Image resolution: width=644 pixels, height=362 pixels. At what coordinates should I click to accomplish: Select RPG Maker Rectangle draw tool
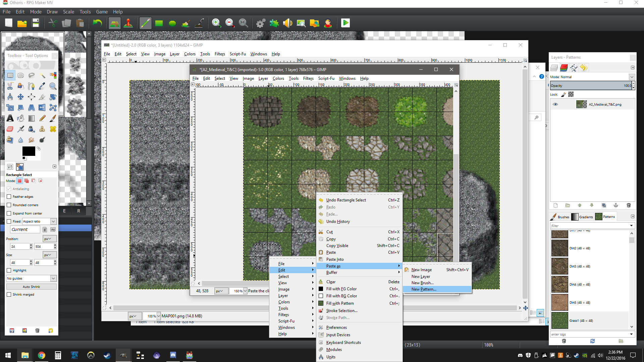pyautogui.click(x=159, y=23)
